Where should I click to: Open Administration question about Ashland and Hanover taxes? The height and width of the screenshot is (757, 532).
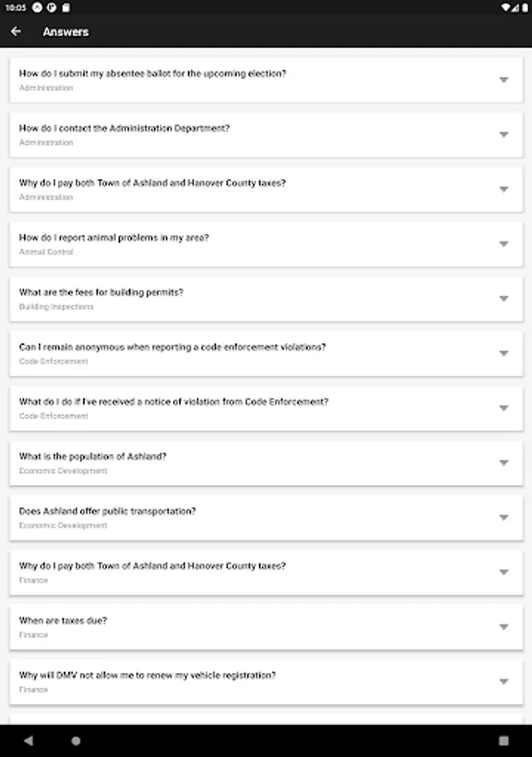[152, 183]
